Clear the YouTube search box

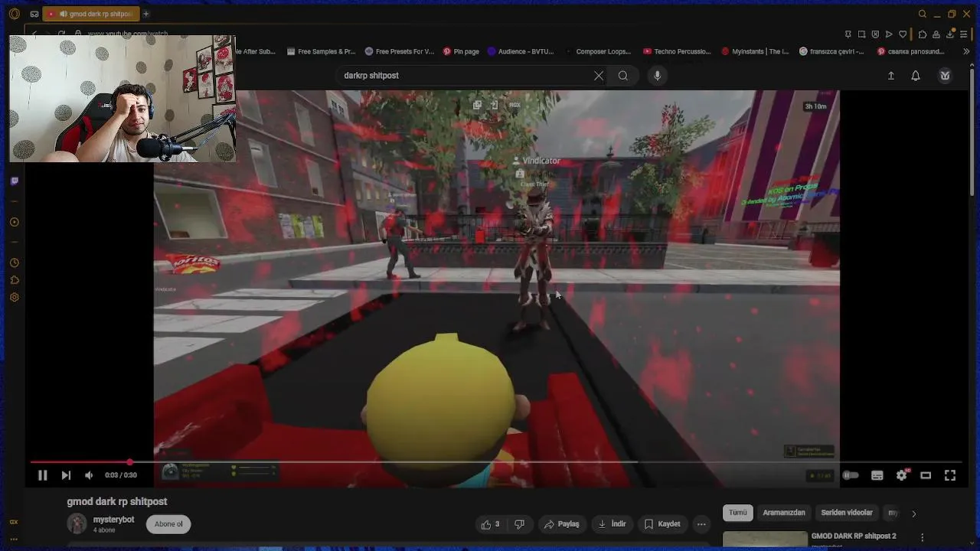click(599, 76)
